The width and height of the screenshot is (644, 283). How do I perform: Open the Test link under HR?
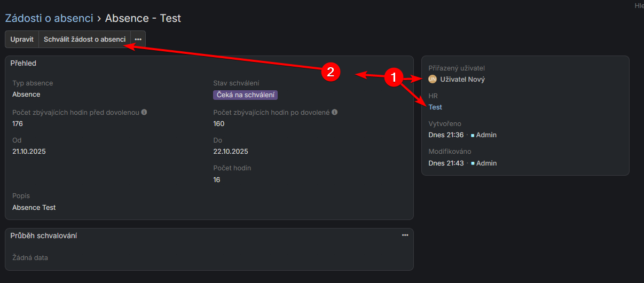435,107
